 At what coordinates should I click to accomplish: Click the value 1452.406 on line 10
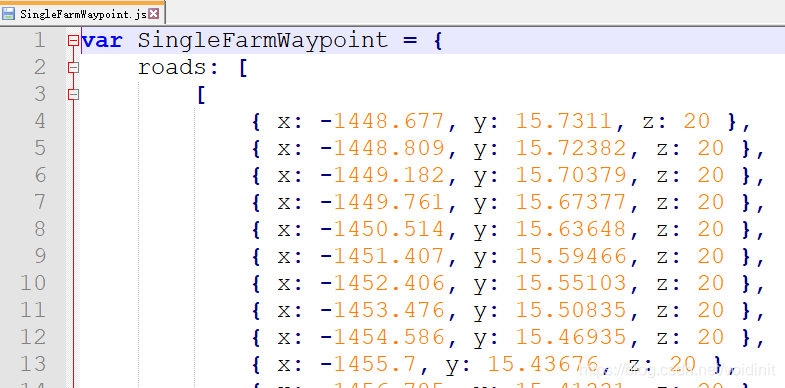389,284
